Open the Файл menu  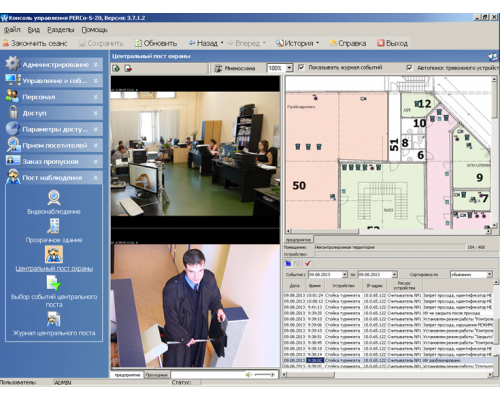(12, 30)
